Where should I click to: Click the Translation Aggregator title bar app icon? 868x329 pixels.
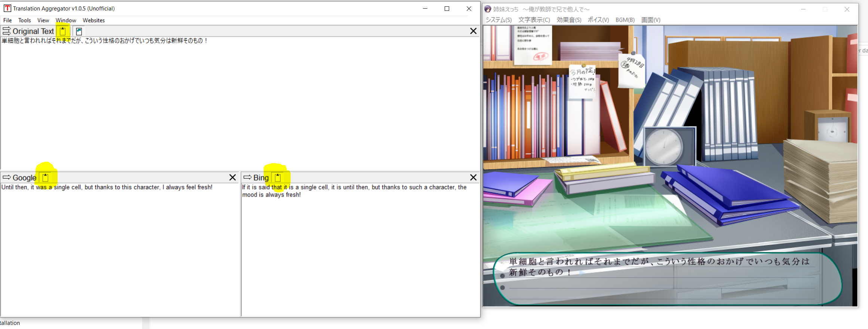tap(7, 8)
